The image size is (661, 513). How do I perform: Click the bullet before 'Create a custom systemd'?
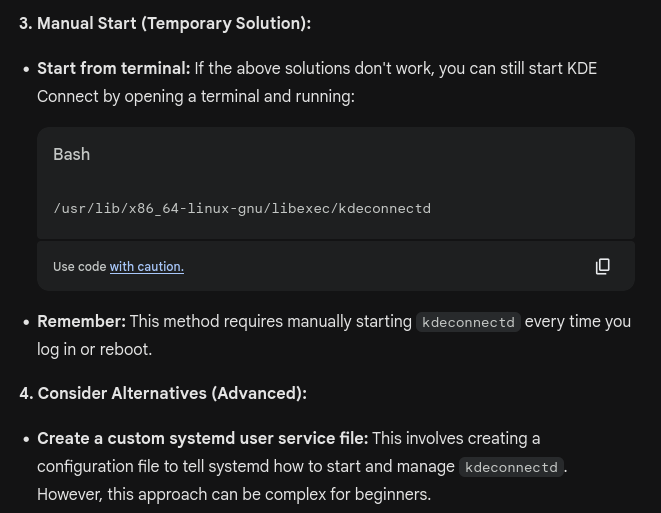point(26,439)
